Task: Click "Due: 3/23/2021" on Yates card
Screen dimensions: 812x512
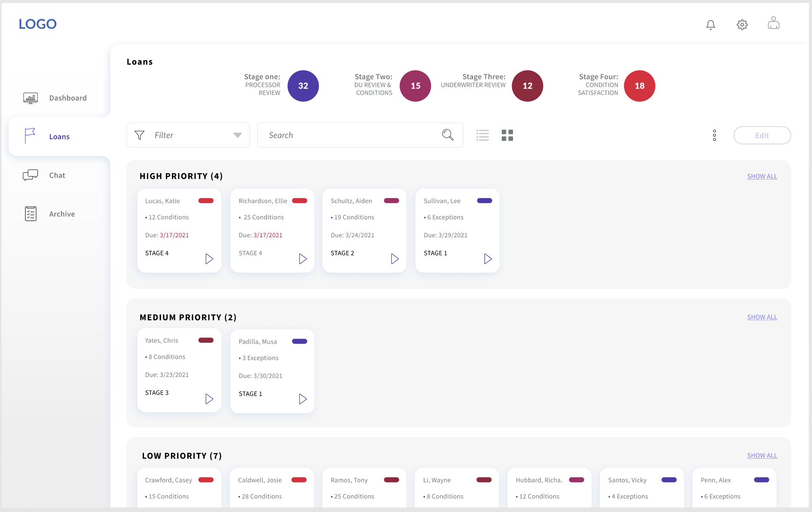Action: coord(167,375)
